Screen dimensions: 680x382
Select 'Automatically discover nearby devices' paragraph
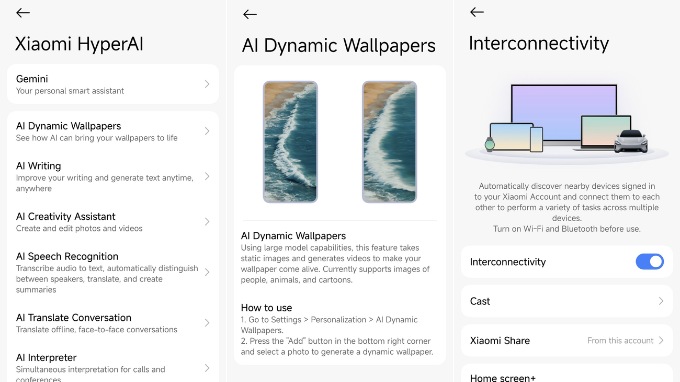click(566, 202)
